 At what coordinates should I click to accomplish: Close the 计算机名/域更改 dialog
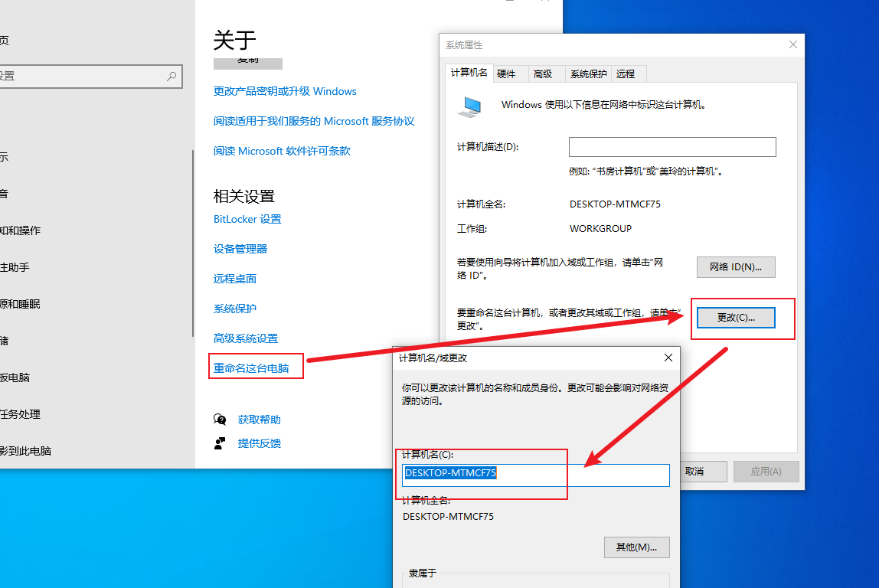(668, 358)
